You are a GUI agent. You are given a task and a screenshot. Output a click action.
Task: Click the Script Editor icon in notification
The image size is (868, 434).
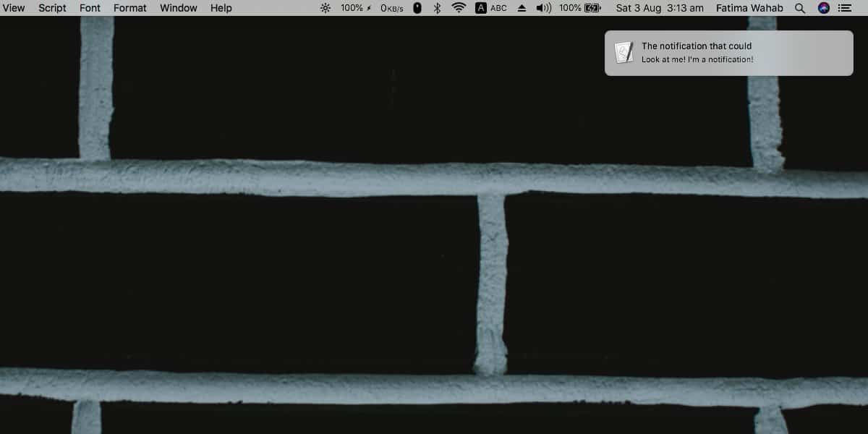624,53
